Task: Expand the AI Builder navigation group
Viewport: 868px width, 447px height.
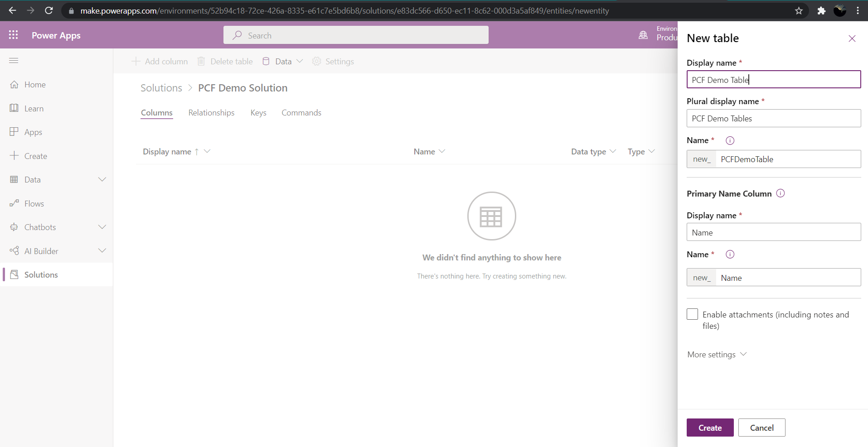Action: (x=102, y=251)
